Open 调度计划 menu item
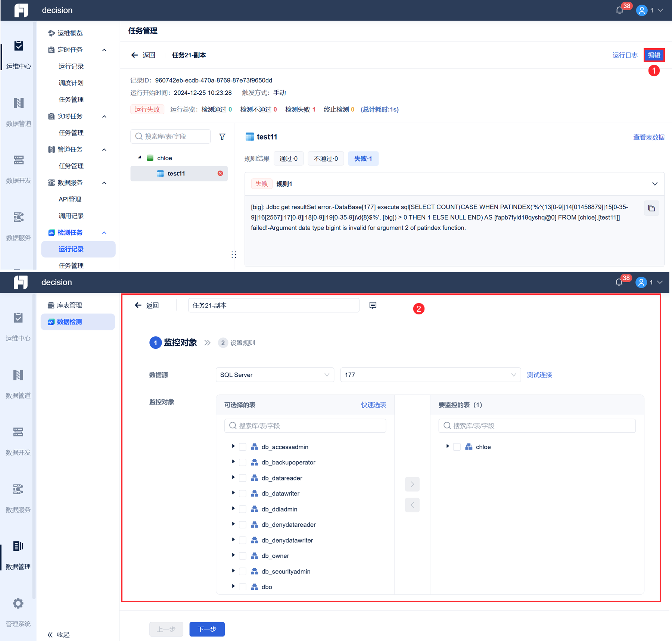672x641 pixels. [x=71, y=83]
